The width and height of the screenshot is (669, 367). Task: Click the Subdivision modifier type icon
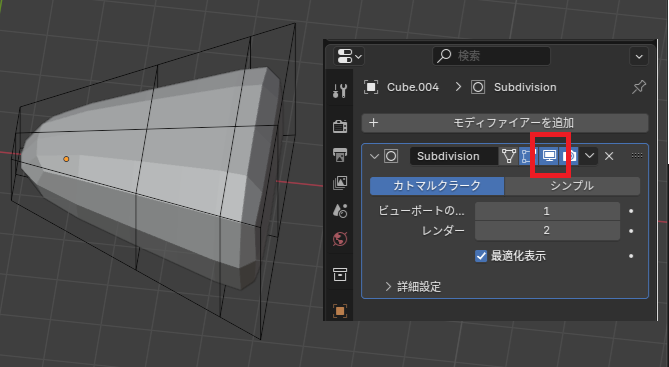(x=391, y=156)
